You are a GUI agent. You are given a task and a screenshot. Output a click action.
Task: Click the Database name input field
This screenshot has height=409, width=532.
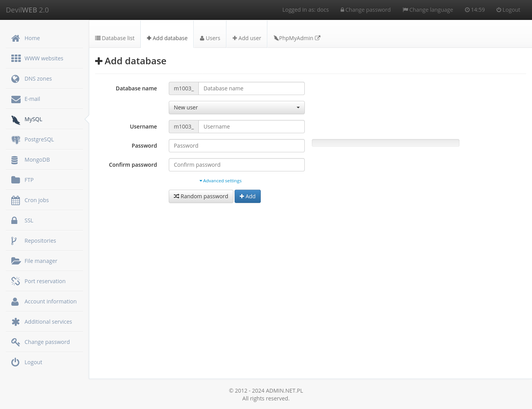point(251,88)
